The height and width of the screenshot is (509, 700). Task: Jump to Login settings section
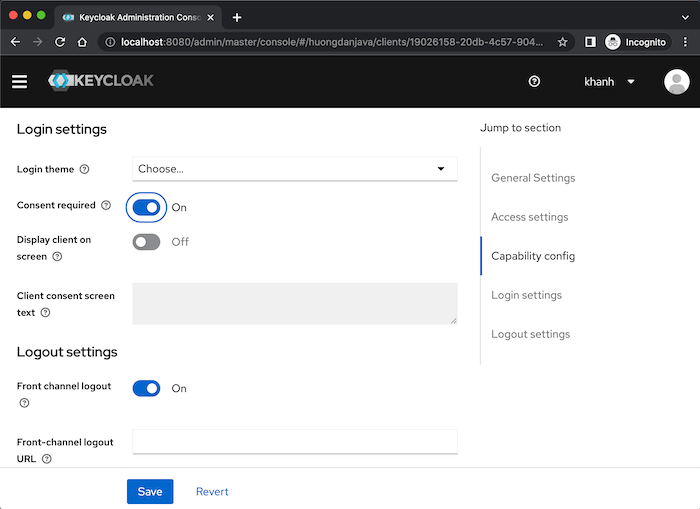click(526, 295)
